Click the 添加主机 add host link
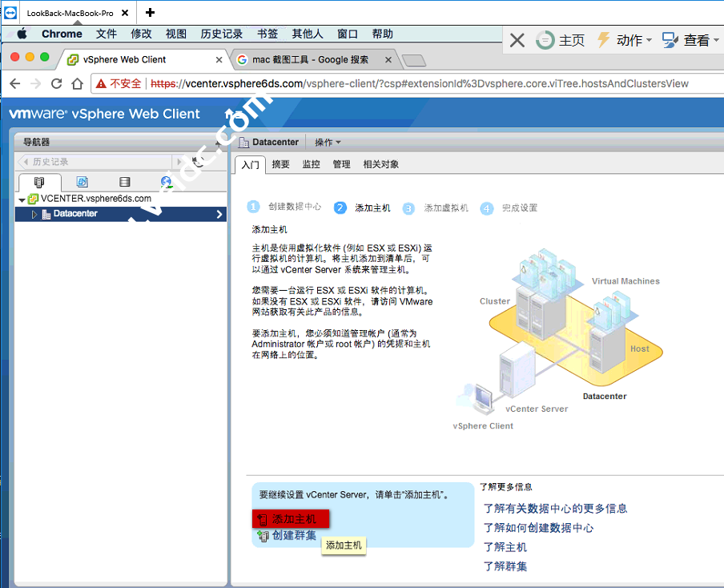This screenshot has width=724, height=588. pos(293,519)
